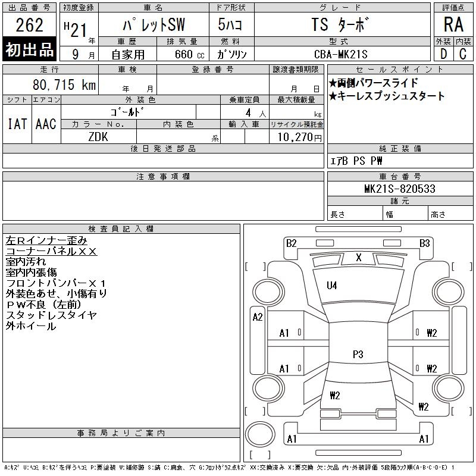Select the スタッドレスタイヤ inspector note

(51, 315)
